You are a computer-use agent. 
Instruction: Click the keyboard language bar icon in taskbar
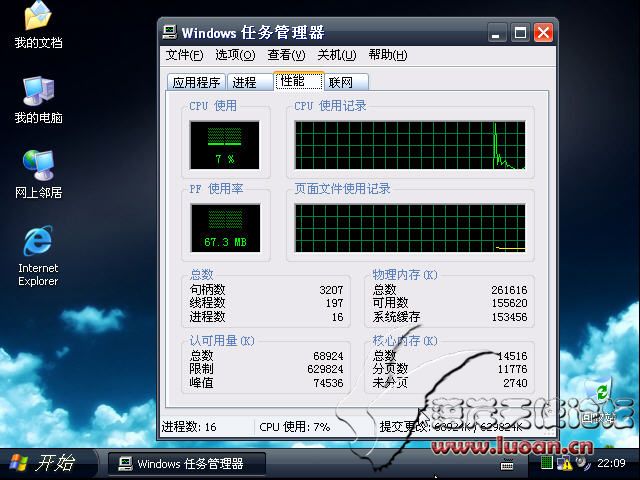pyautogui.click(x=507, y=464)
